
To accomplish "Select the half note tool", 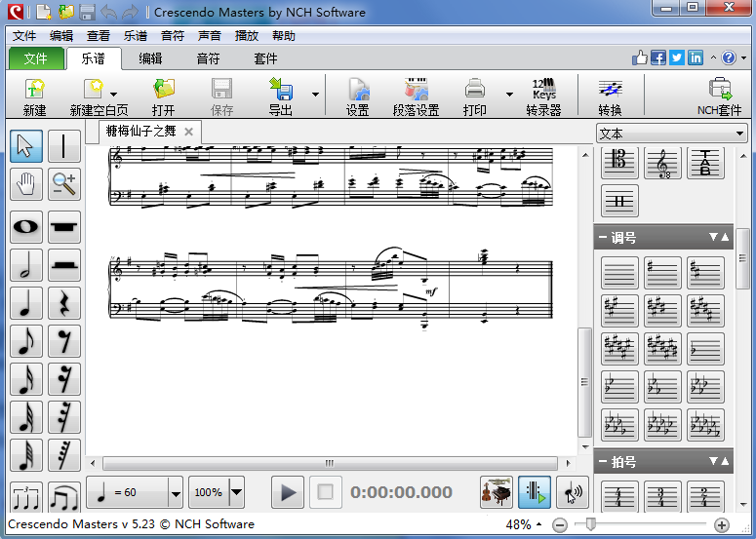I will tap(26, 264).
